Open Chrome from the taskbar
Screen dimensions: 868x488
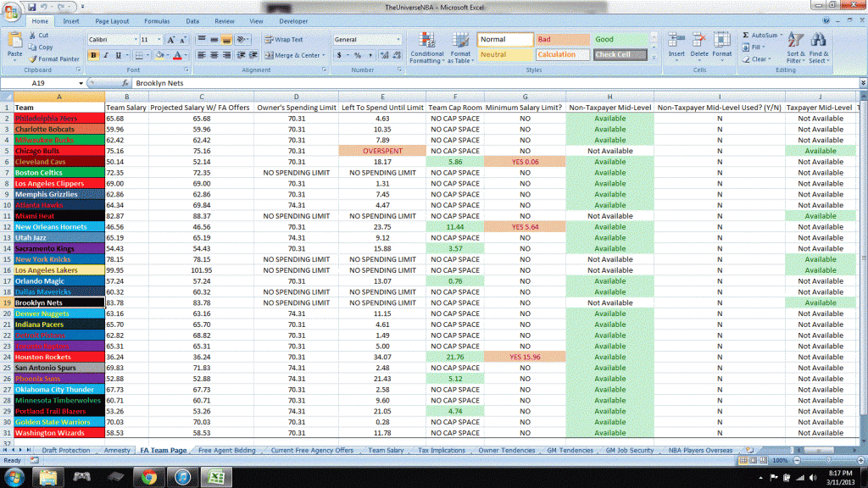click(149, 477)
